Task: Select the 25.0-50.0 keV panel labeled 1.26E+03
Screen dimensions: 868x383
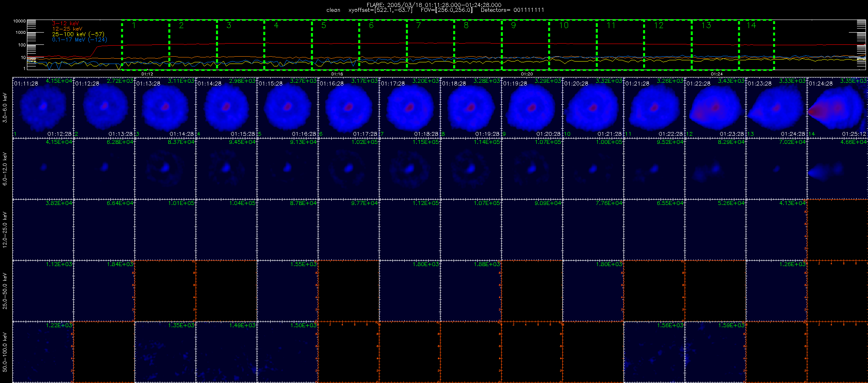Action: 776,291
